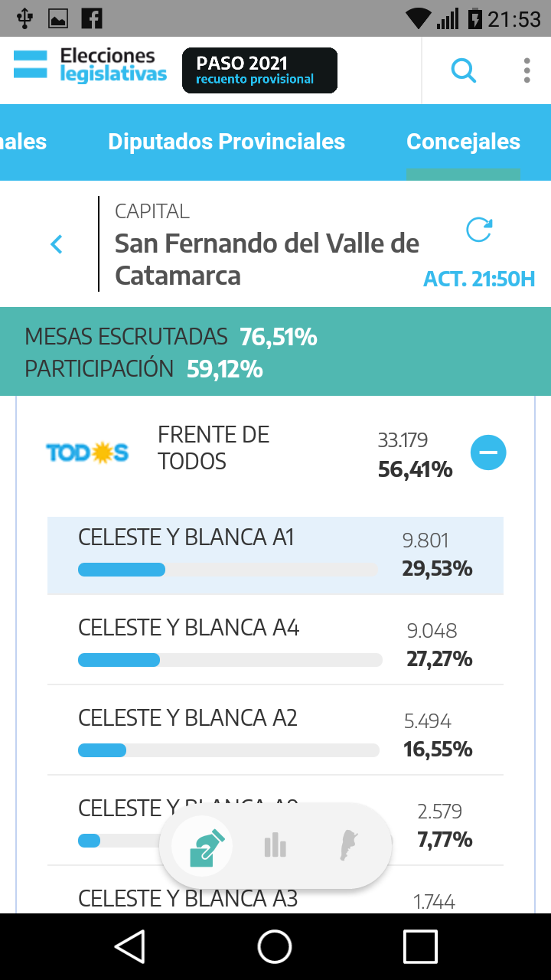Go back with the left chevron
This screenshot has height=980, width=551.
56,244
